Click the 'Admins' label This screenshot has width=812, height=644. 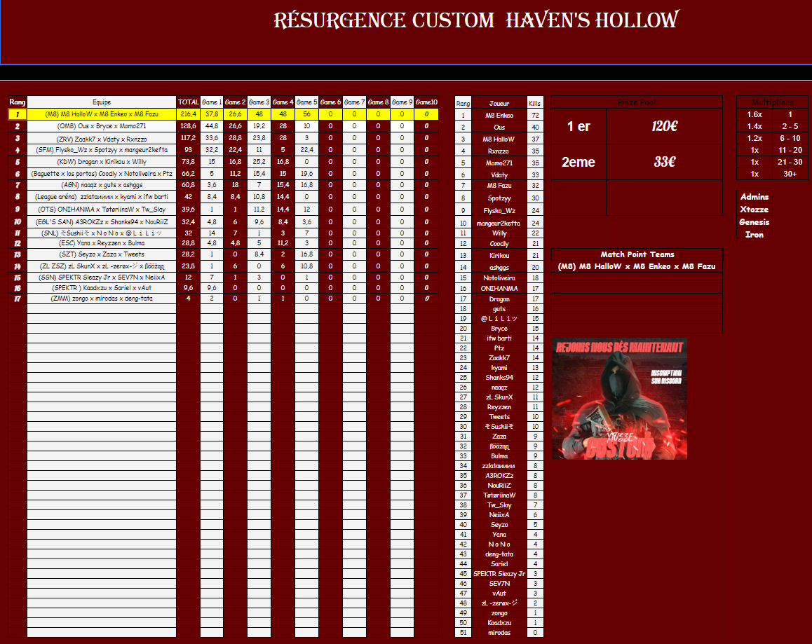755,197
